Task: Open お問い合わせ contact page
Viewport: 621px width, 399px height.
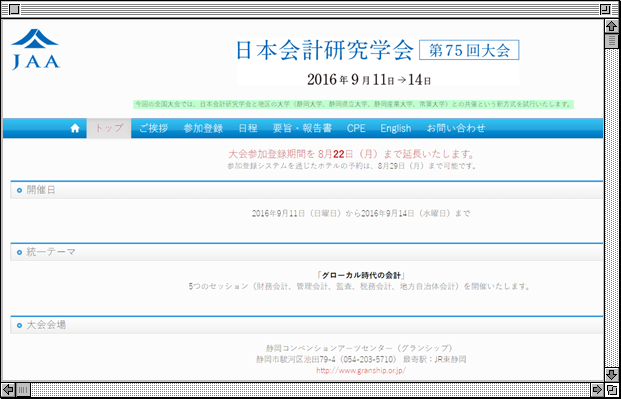Action: point(456,128)
